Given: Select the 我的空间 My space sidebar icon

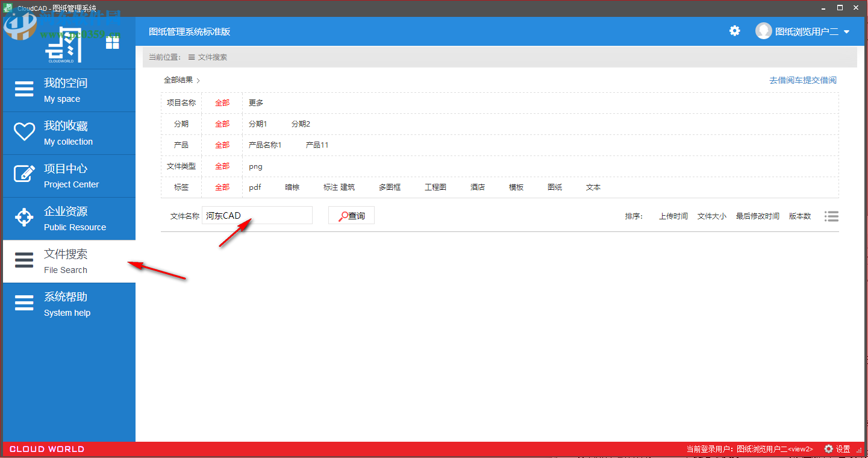Looking at the screenshot, I should click(x=24, y=89).
